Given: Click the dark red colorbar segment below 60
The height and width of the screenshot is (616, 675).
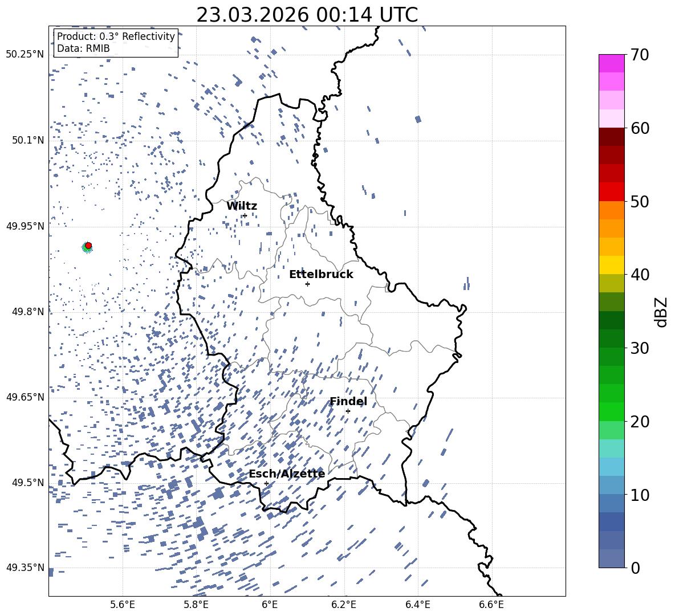Looking at the screenshot, I should click(611, 137).
